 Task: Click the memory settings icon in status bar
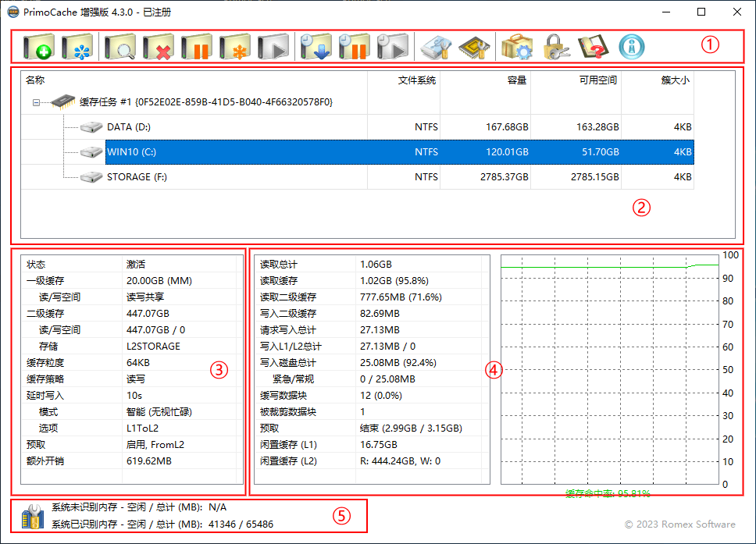pos(33,517)
